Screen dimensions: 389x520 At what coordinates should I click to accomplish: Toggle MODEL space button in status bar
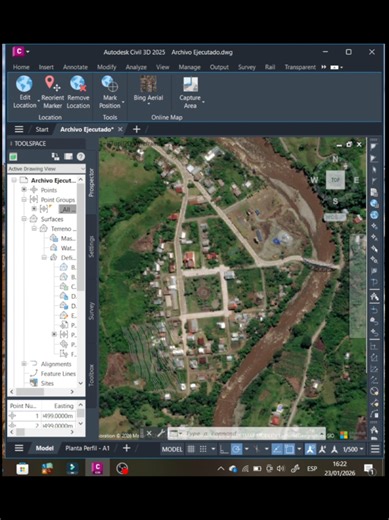(172, 449)
